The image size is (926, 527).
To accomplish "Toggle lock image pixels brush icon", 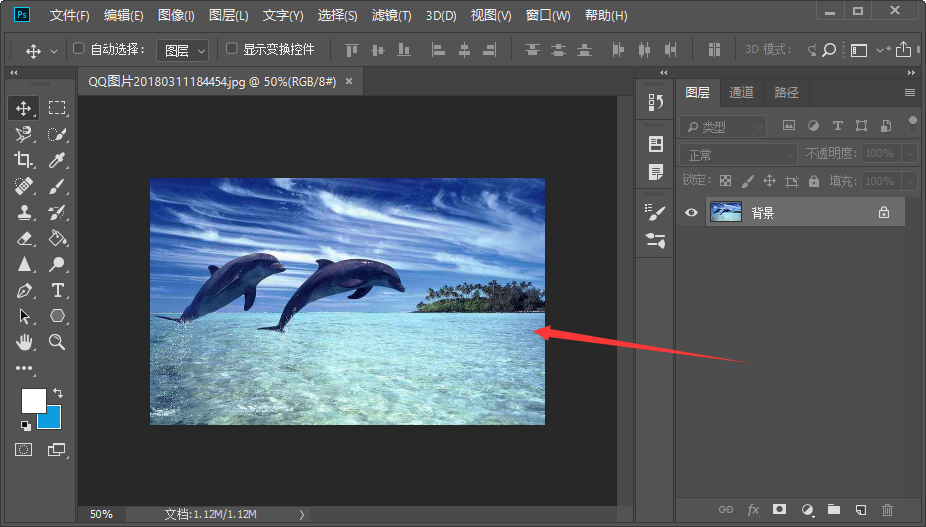I will coord(748,181).
